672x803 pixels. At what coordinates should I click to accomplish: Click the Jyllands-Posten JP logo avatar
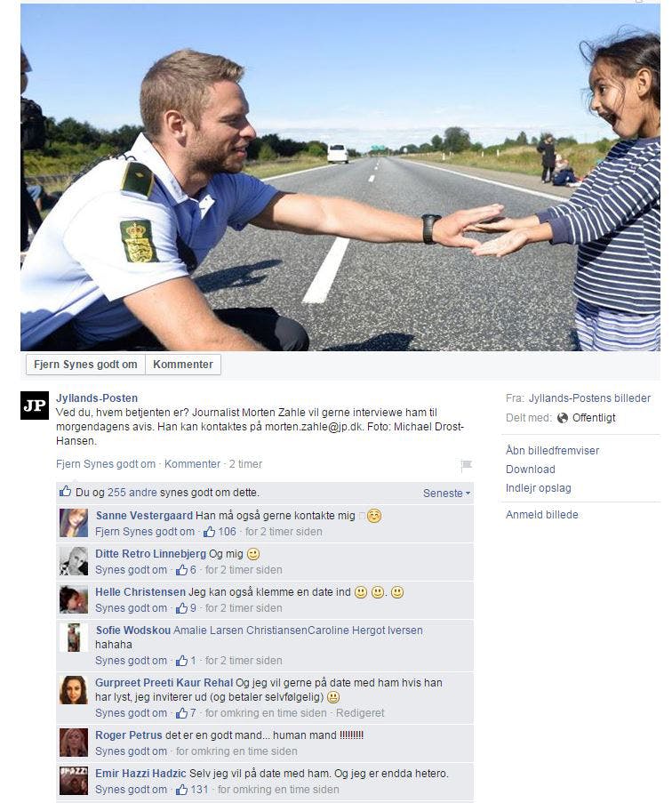click(x=35, y=406)
